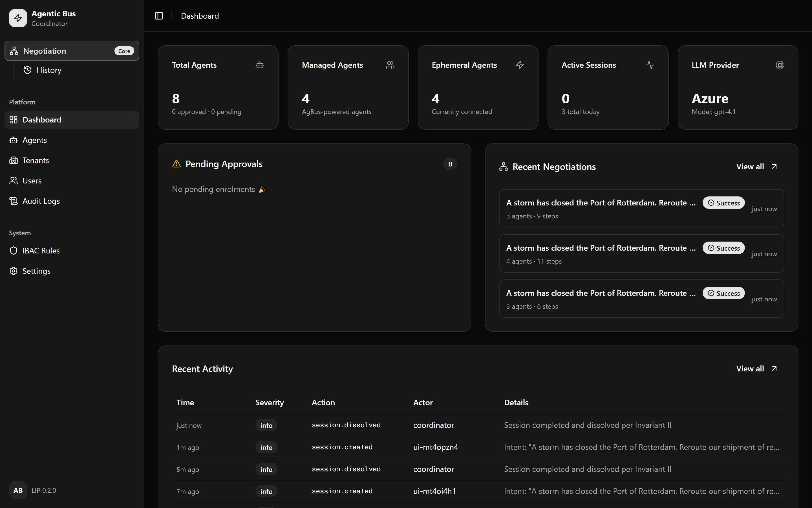Click the robot icon on Total Agents card
Screen dimensions: 812x508
(260, 65)
